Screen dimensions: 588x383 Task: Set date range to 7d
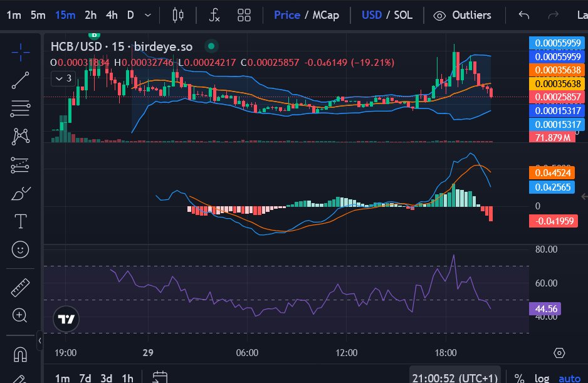[85, 378]
